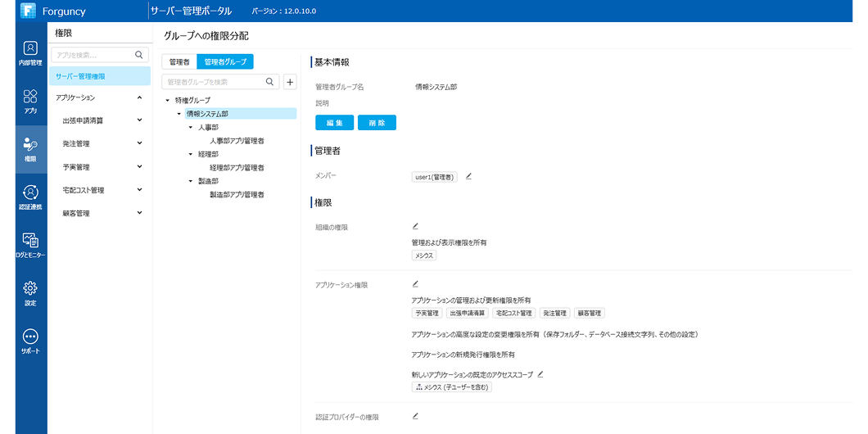
Task: Select 人事部アプリ管理者 in the group tree
Action: pyautogui.click(x=237, y=141)
